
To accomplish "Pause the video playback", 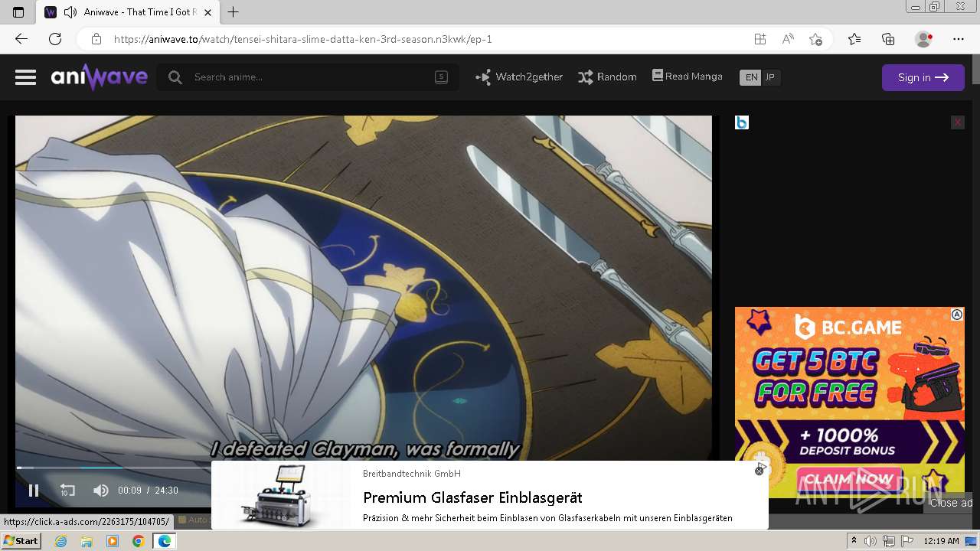I will point(34,491).
